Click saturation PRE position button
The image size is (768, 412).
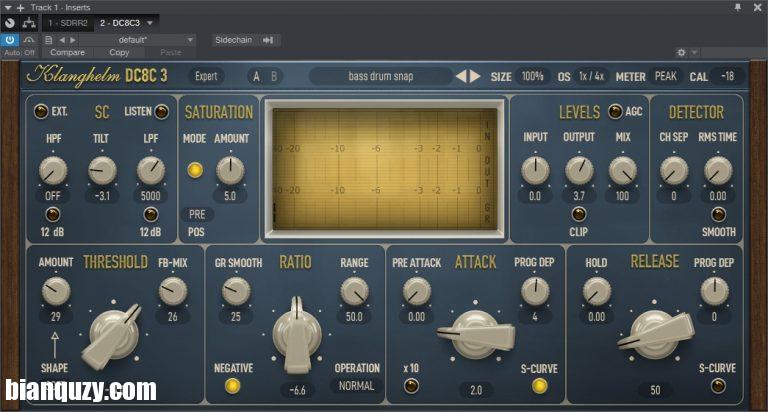point(197,215)
